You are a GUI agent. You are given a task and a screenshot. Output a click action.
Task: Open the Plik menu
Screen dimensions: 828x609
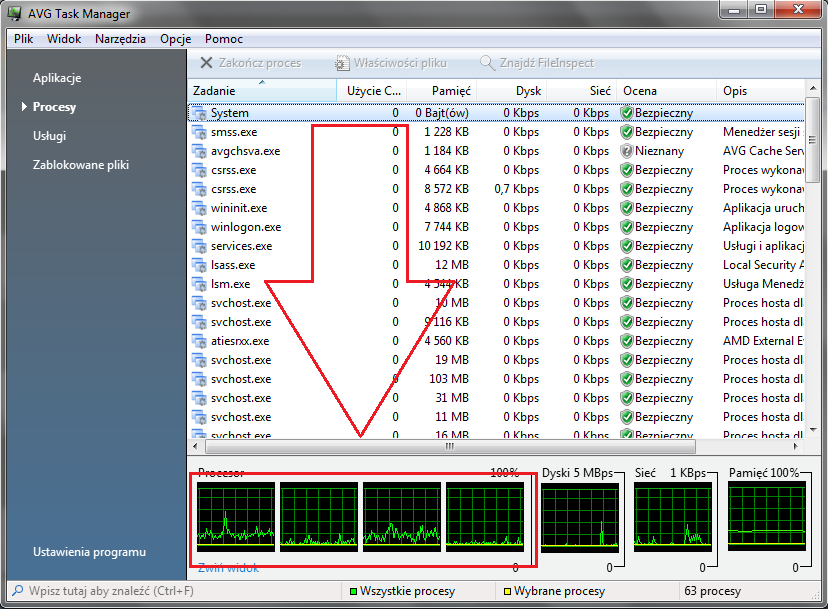tap(24, 39)
